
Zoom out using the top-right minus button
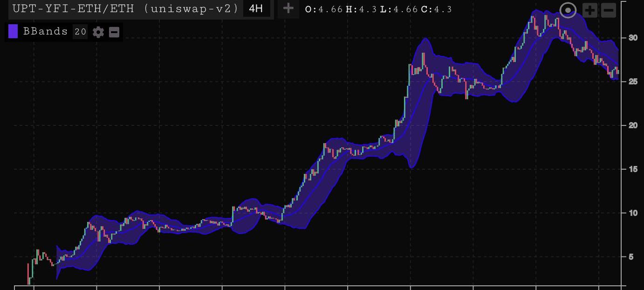609,10
